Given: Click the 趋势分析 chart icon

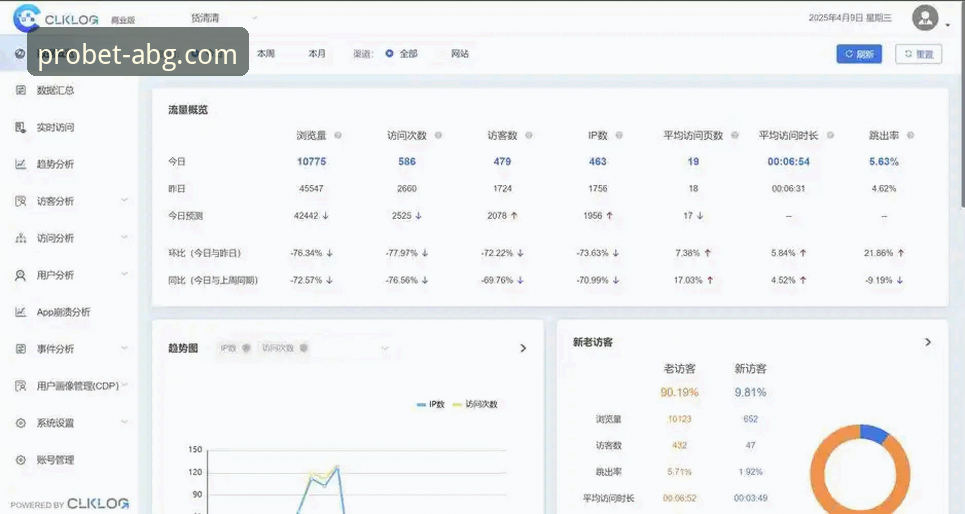Looking at the screenshot, I should click(x=20, y=164).
